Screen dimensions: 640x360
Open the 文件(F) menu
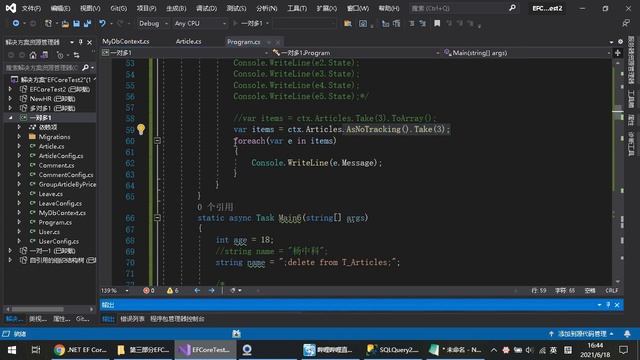click(x=31, y=8)
